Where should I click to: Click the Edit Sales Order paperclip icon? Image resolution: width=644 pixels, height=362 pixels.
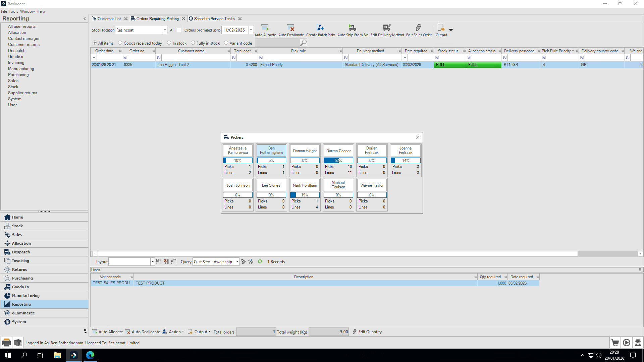click(x=419, y=27)
